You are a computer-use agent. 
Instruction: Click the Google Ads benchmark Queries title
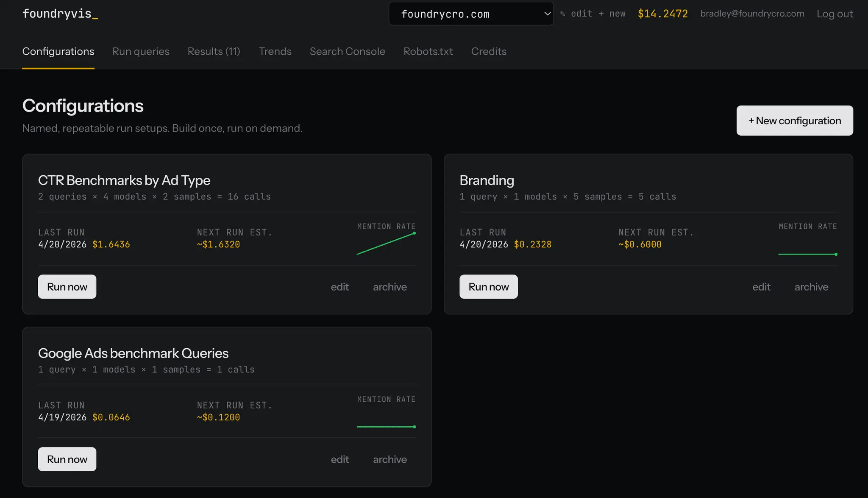click(x=134, y=353)
